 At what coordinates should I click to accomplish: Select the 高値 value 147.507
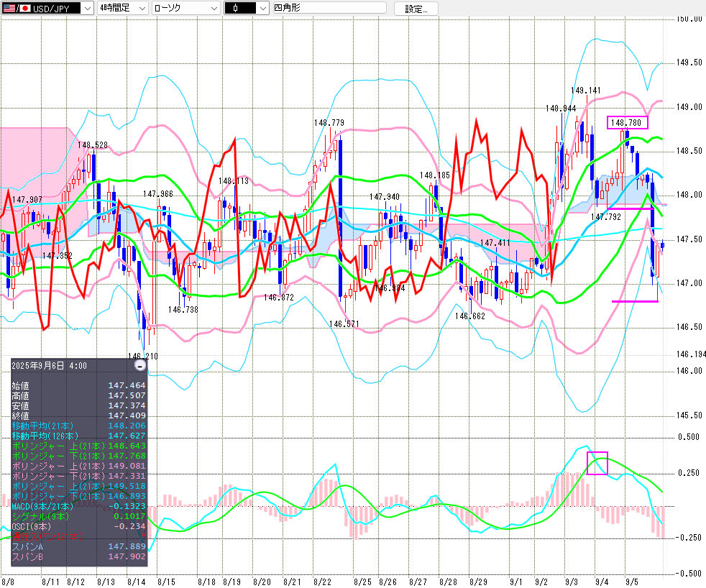[127, 395]
